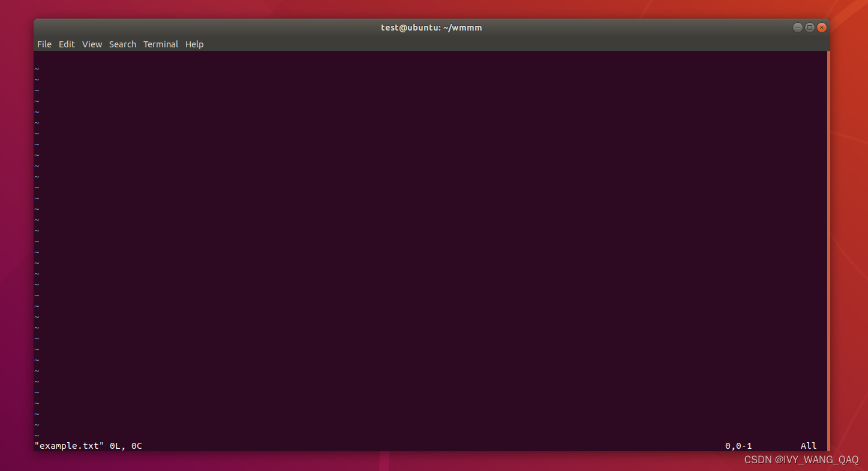Click the tilde at the bottom of the margin

pyautogui.click(x=37, y=434)
